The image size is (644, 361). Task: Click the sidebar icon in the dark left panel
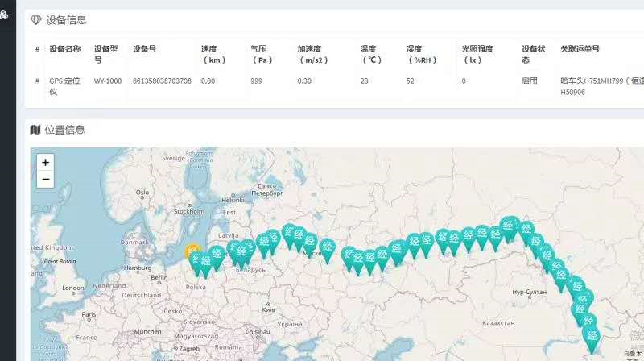pyautogui.click(x=4, y=15)
